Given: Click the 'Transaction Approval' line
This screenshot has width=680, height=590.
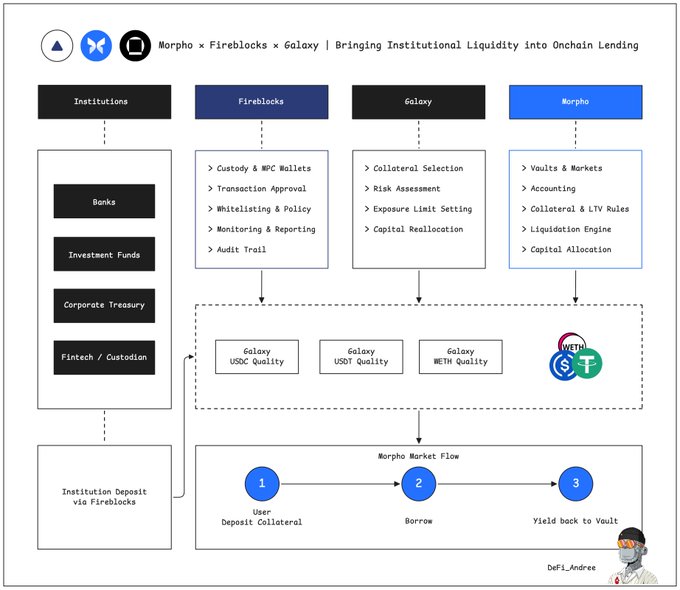Looking at the screenshot, I should [x=257, y=189].
